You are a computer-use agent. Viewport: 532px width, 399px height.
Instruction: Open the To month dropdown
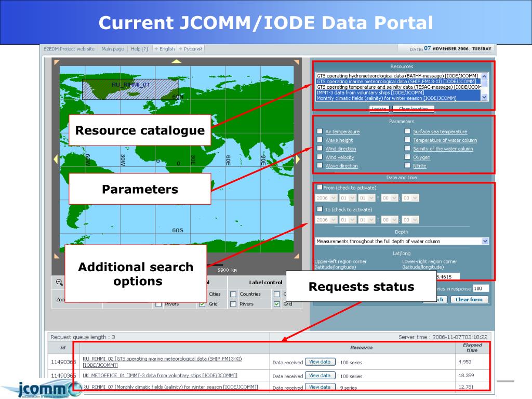[348, 220]
